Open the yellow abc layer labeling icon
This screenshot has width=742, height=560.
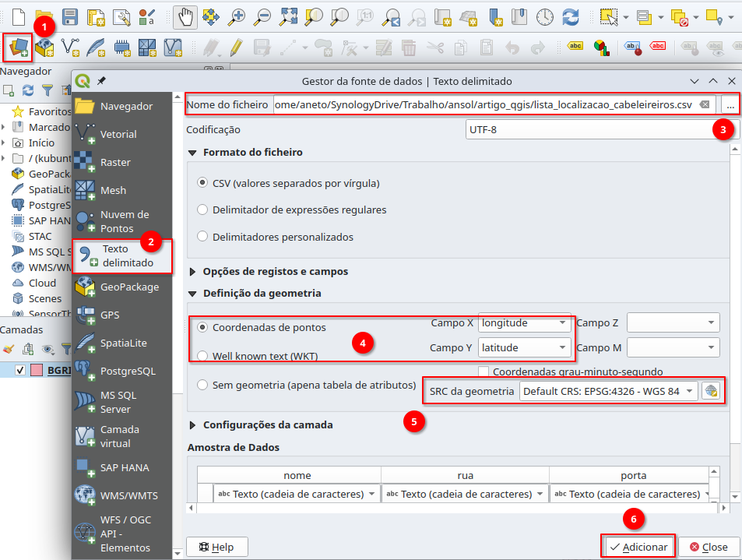[575, 46]
